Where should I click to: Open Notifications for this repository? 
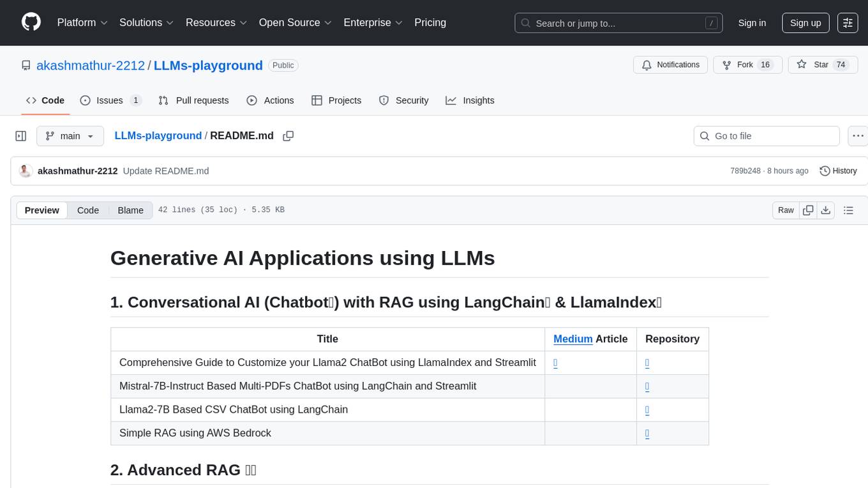670,65
